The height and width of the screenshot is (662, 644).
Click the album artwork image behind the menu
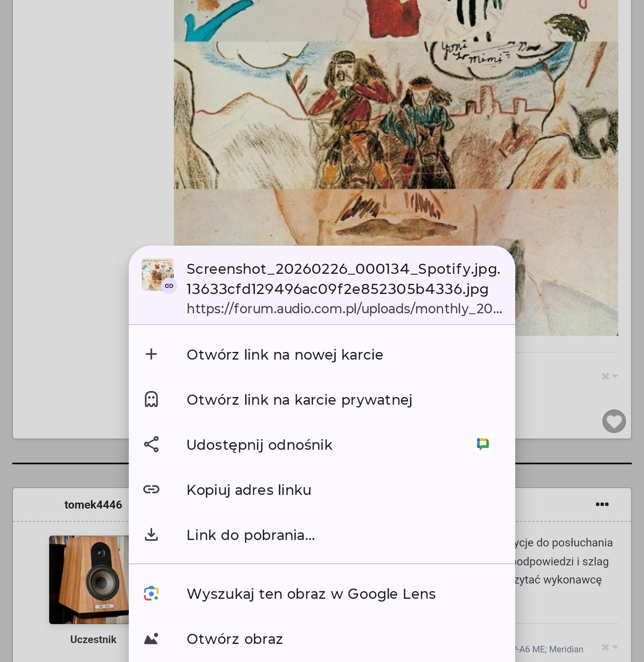(x=396, y=121)
